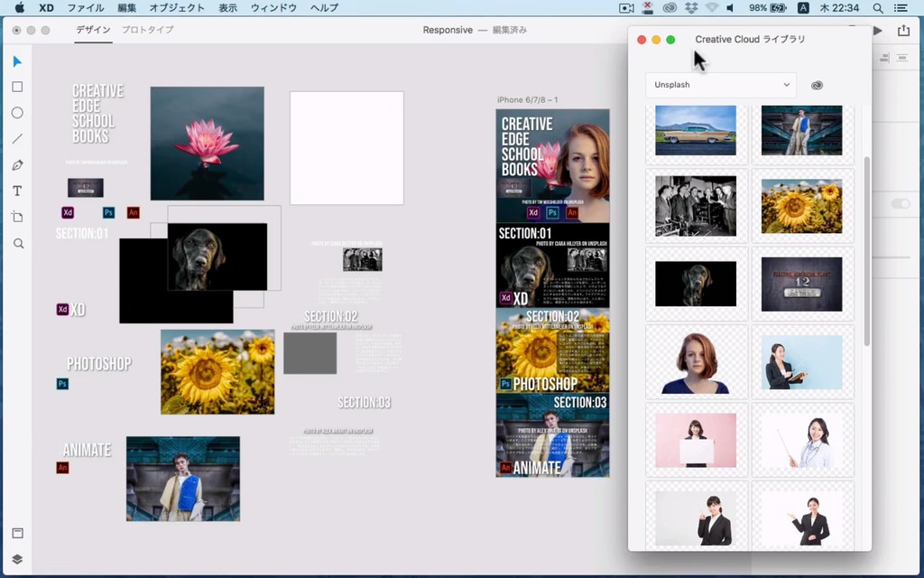Open the Unsplash library dropdown
924x578 pixels.
point(721,85)
